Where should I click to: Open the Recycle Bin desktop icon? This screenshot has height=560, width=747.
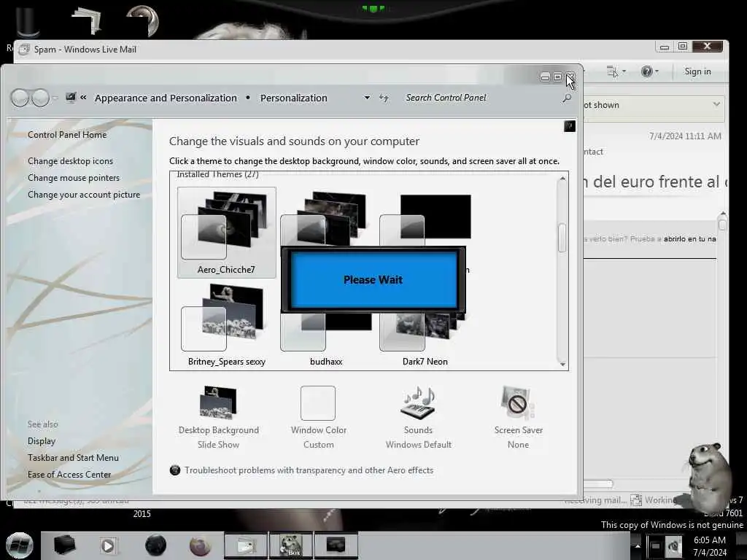tap(27, 21)
